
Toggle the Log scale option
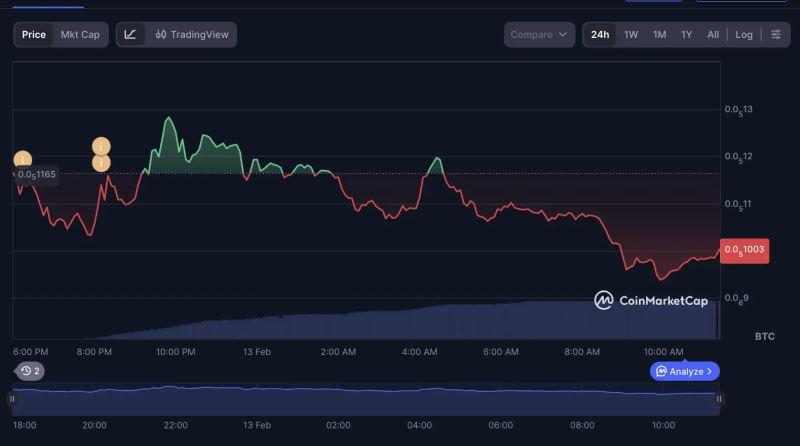[x=744, y=35]
